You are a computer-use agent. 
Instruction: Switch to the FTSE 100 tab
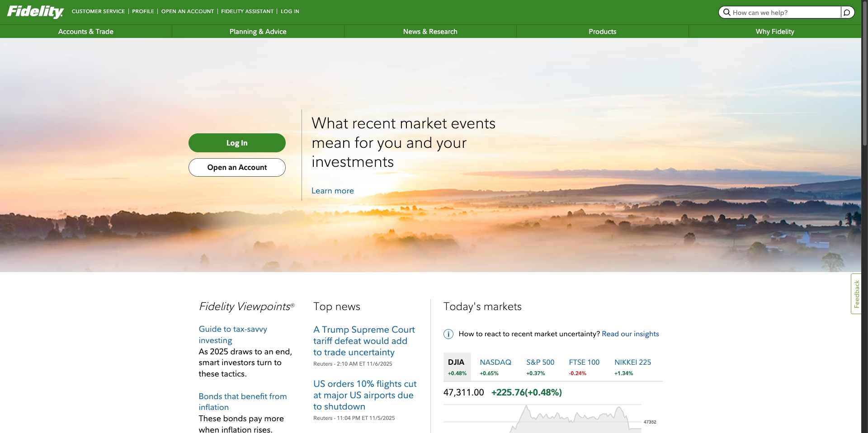point(584,367)
